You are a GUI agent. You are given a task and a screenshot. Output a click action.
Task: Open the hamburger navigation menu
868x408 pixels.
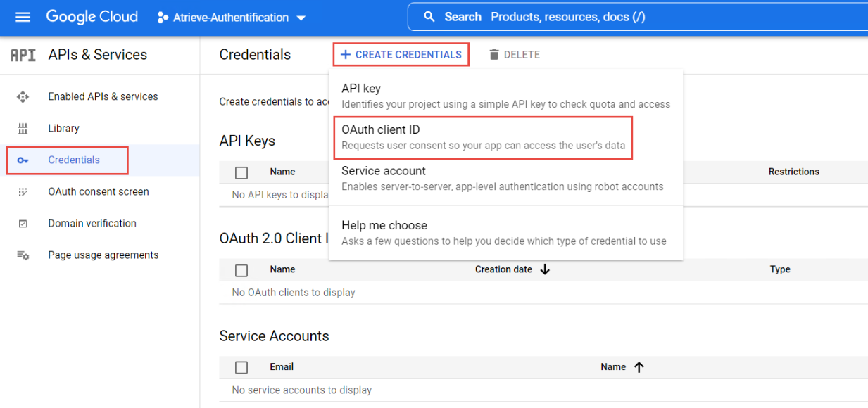(x=23, y=17)
